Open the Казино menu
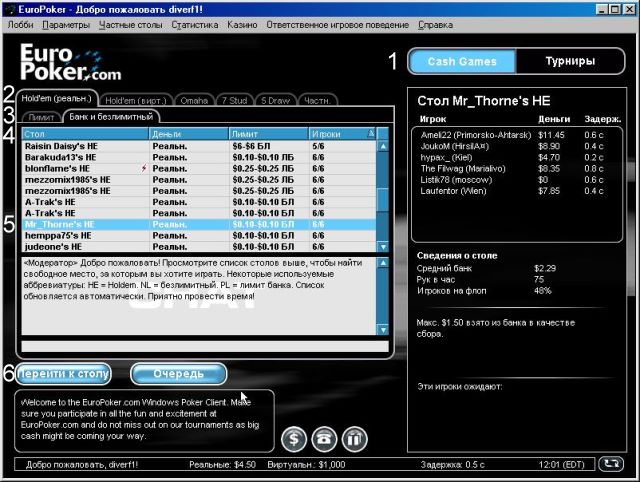Screen dimensions: 640x482 tap(242, 25)
